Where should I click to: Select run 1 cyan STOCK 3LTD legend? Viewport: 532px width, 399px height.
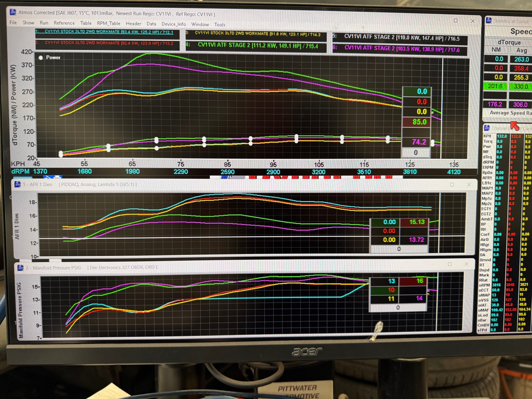109,32
